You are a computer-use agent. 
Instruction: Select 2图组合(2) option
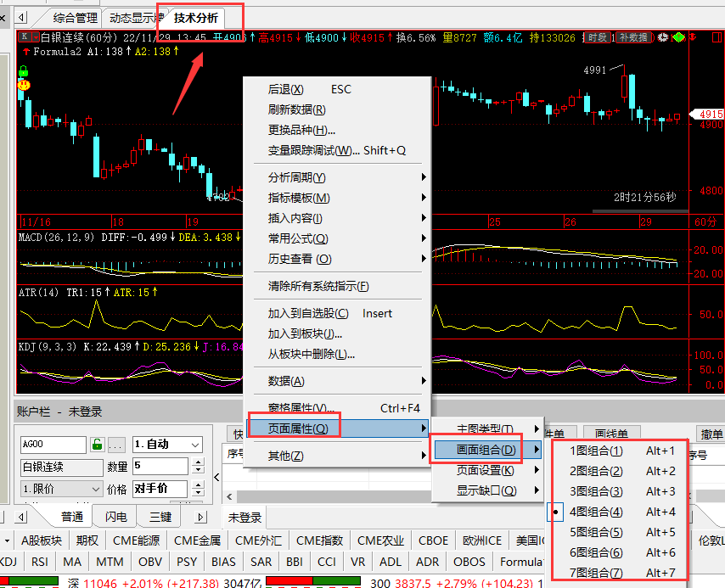click(618, 471)
